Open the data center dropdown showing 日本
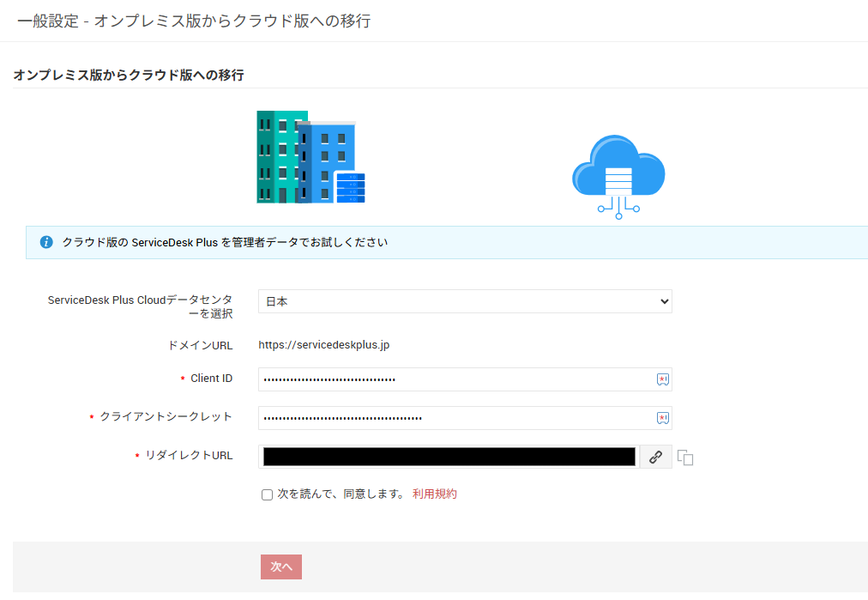The height and width of the screenshot is (600, 868). click(x=465, y=301)
